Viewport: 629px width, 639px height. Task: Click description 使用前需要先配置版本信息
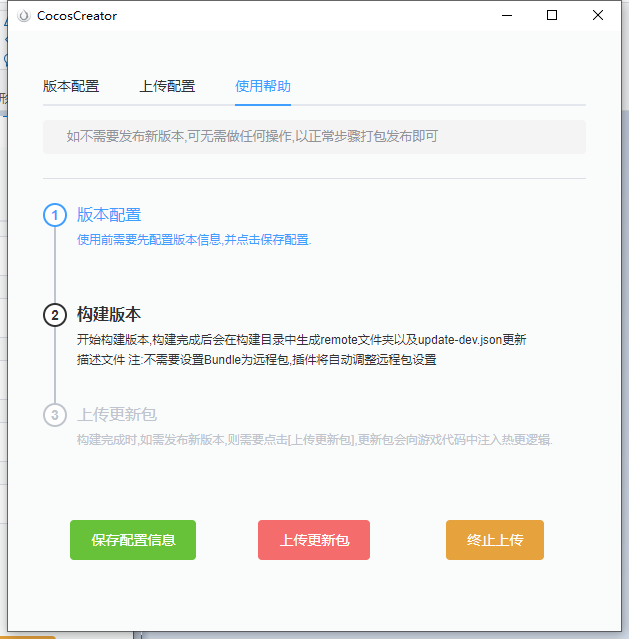pyautogui.click(x=194, y=240)
